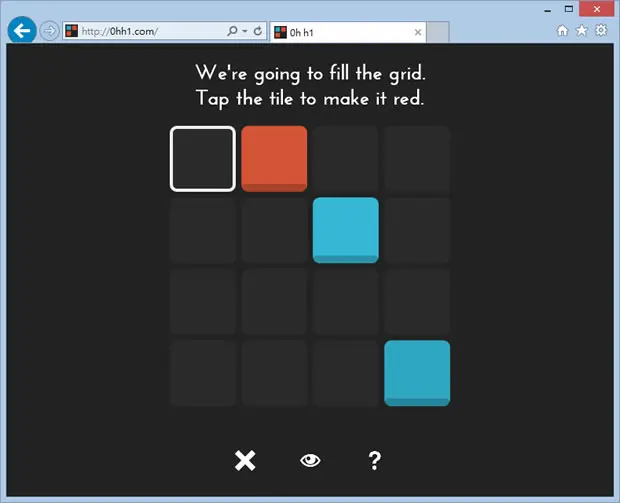Go back with browser back arrow

(22, 30)
